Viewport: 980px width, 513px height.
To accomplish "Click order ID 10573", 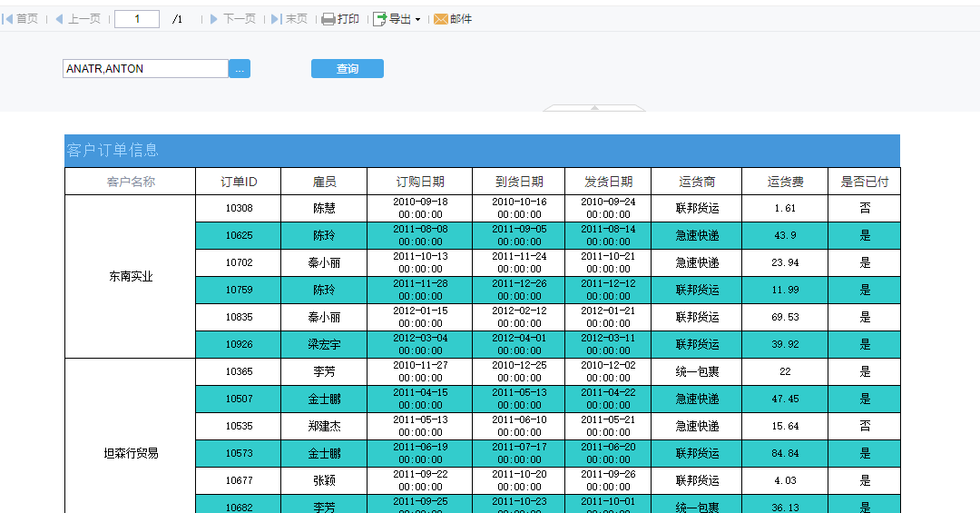I will click(239, 454).
